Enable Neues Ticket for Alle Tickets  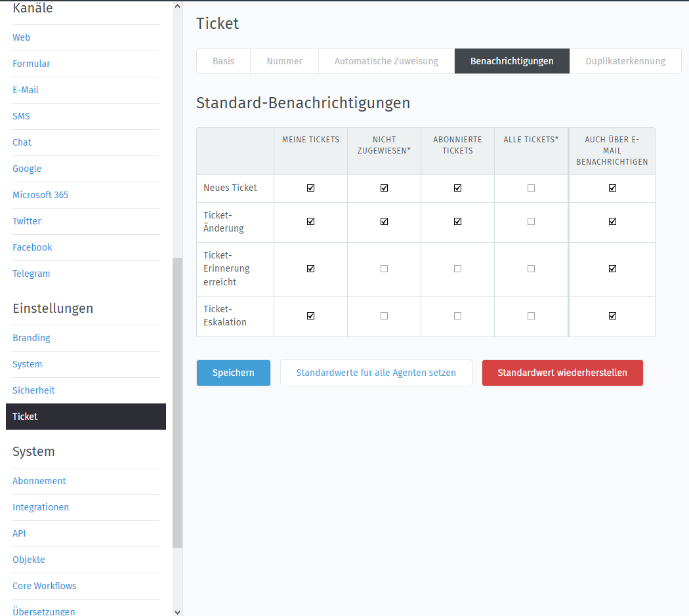click(531, 188)
